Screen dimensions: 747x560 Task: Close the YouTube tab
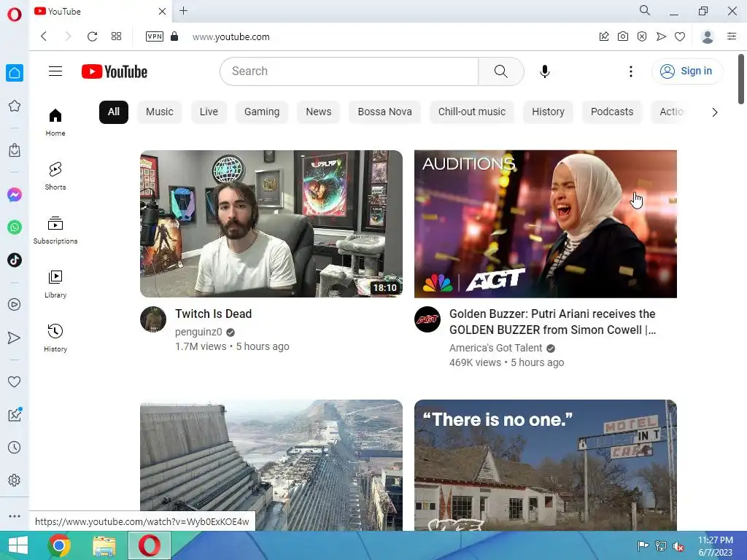click(162, 11)
